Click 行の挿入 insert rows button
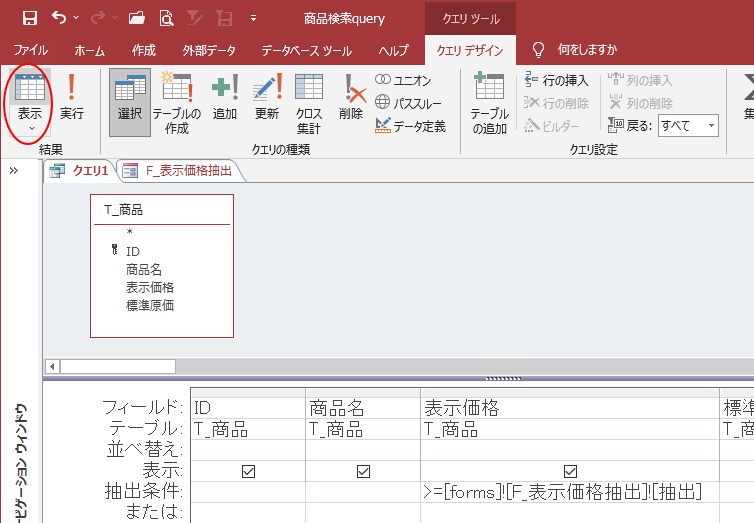 (x=556, y=80)
